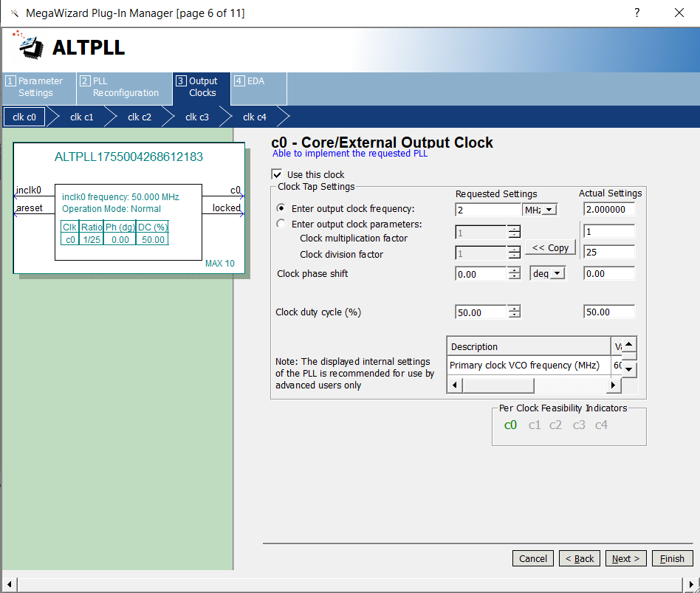Select the clk c0 sub-tab
Image resolution: width=700 pixels, height=593 pixels.
pos(24,117)
